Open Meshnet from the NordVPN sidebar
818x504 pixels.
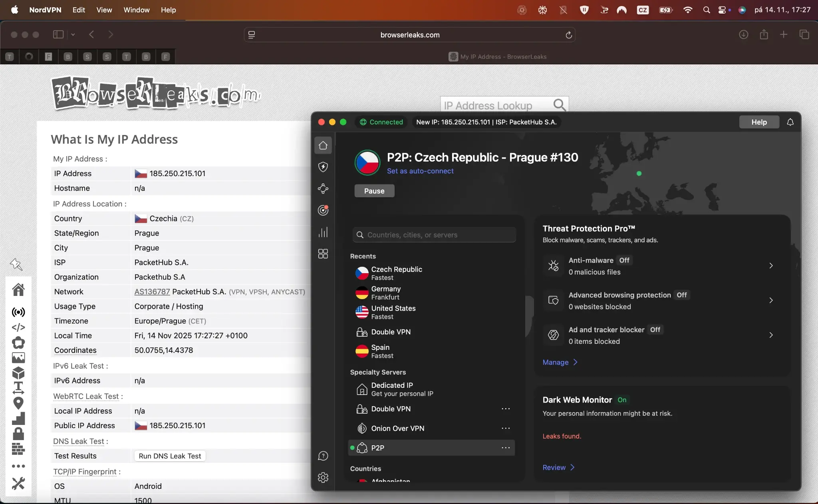[324, 189]
